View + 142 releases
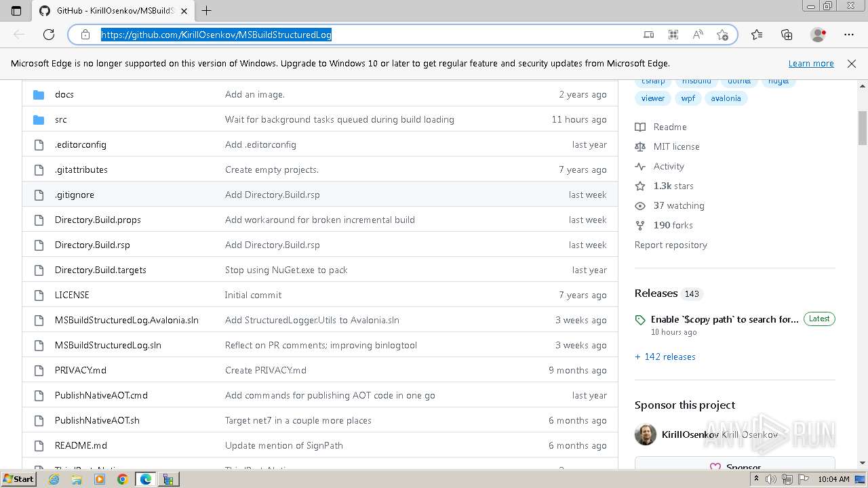 [665, 357]
